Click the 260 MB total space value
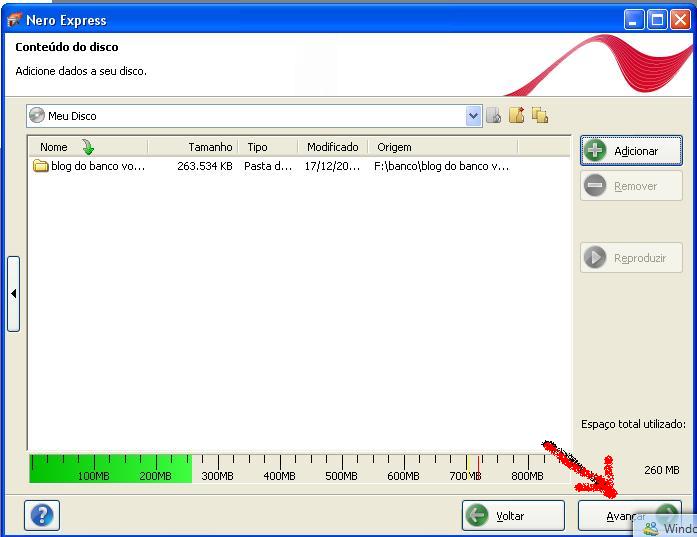Image resolution: width=697 pixels, height=537 pixels. coord(661,470)
